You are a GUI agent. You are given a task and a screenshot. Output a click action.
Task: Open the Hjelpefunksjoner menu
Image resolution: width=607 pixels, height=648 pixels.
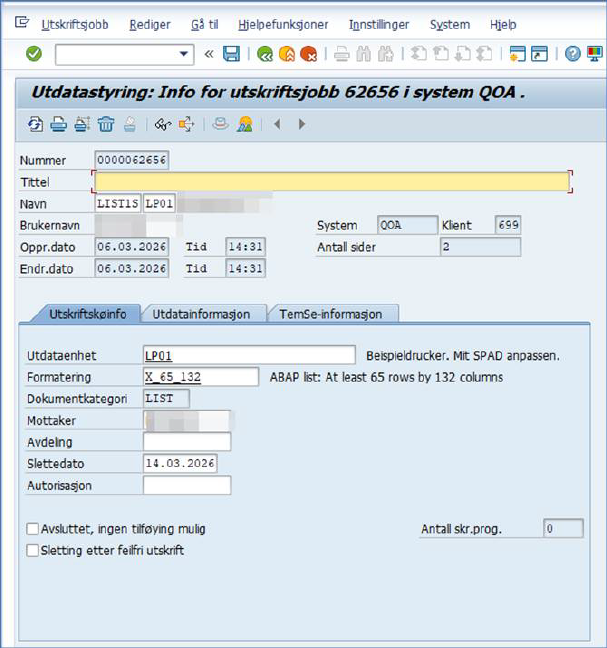(283, 25)
